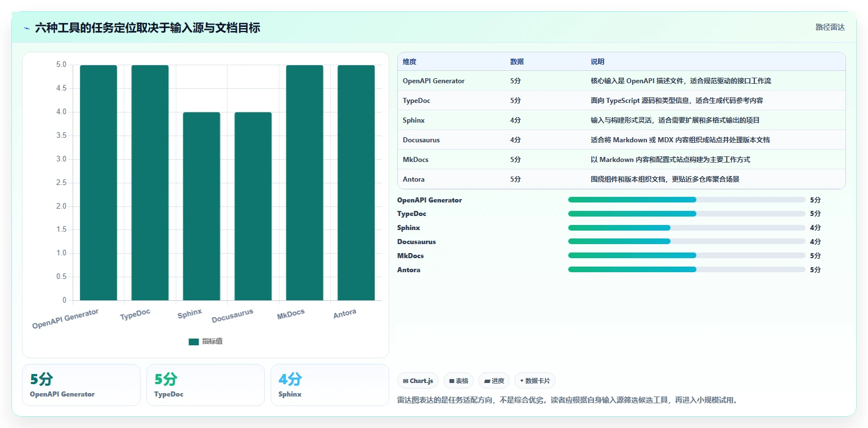
Task: Click the description starting 核心输入是 OpenAPI 描述文件
Action: [x=681, y=81]
